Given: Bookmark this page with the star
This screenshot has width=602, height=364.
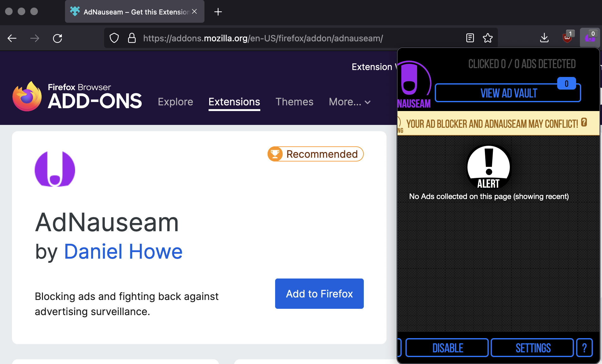Looking at the screenshot, I should click(x=488, y=38).
